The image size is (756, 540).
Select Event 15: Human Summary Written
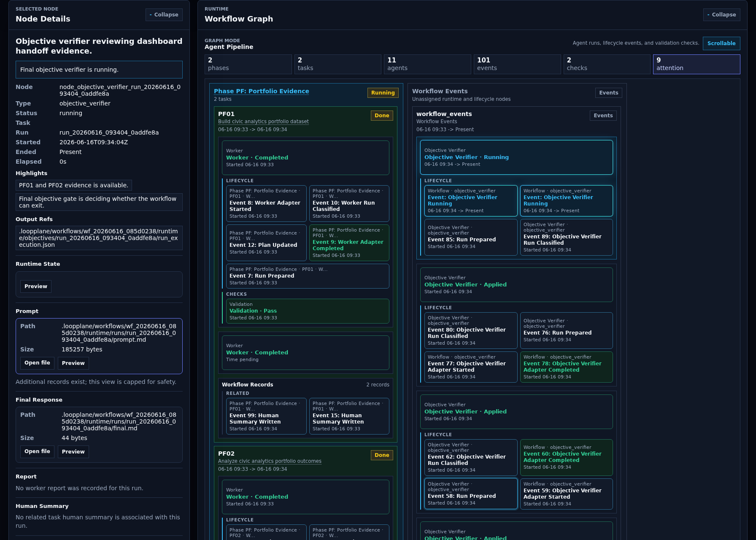click(x=349, y=416)
